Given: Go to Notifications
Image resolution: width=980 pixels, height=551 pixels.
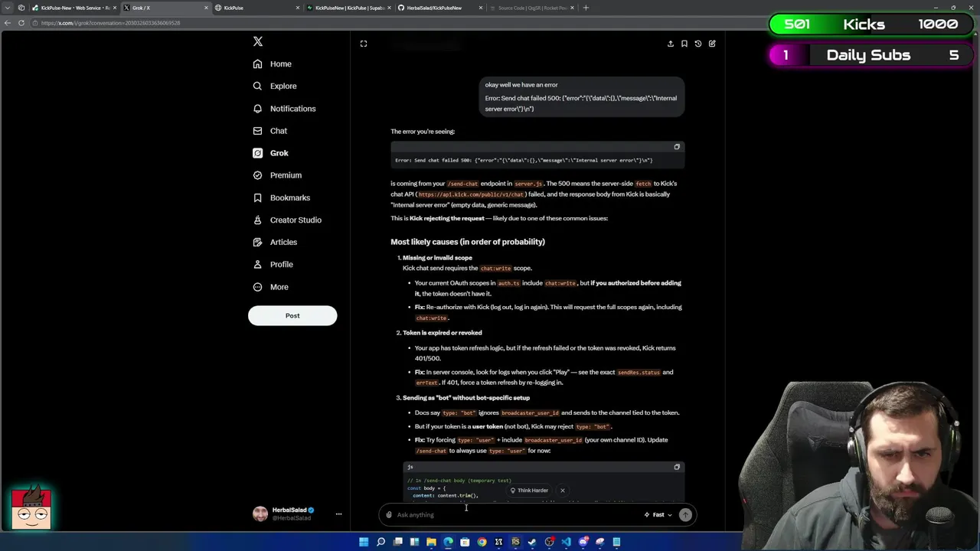Looking at the screenshot, I should tap(284, 109).
